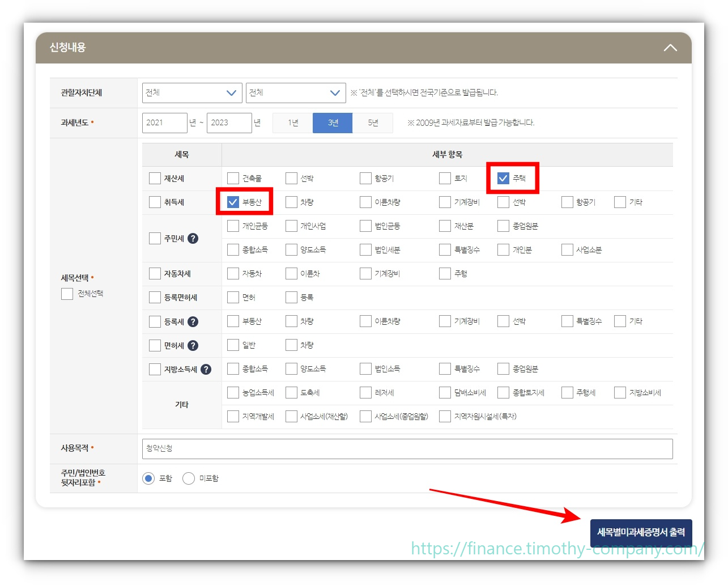
Task: Select the 미포함 radio button
Action: [x=189, y=479]
